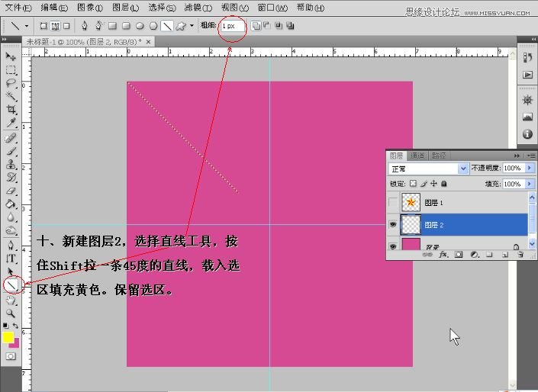
Task: Select exclude overlapping shape areas option
Action: click(290, 26)
